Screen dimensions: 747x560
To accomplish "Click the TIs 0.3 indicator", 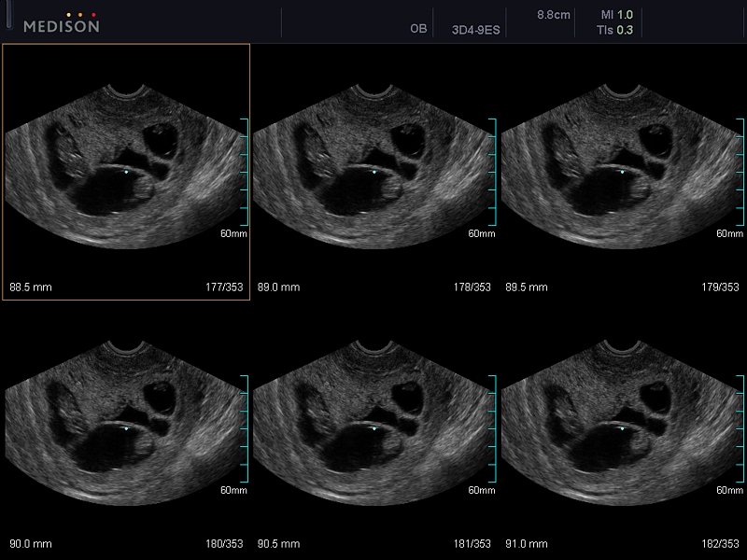I will (617, 30).
